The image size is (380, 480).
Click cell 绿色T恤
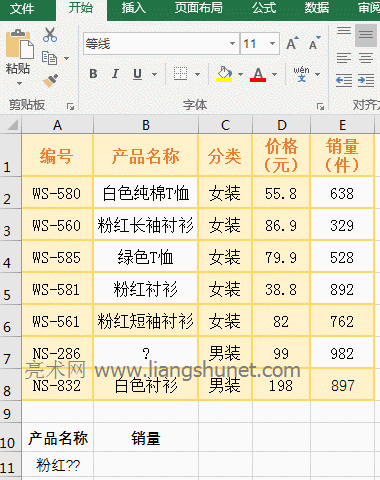[146, 257]
